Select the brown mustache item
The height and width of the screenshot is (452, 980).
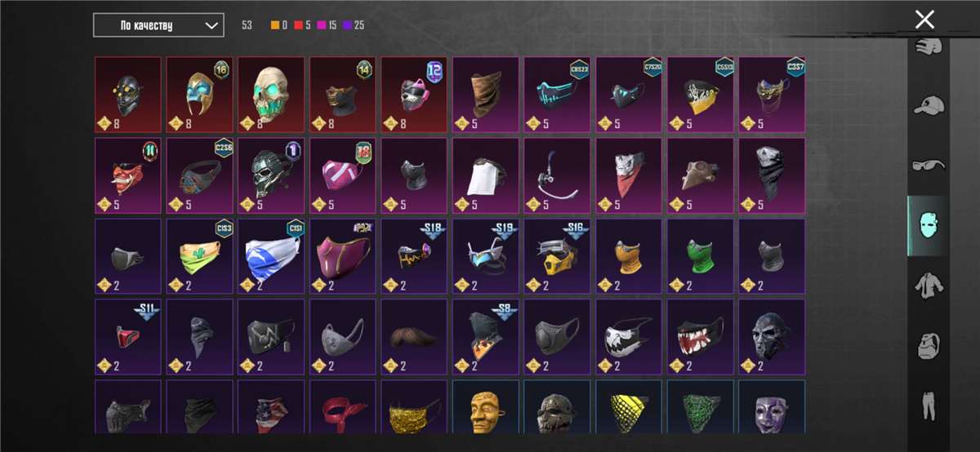(415, 336)
